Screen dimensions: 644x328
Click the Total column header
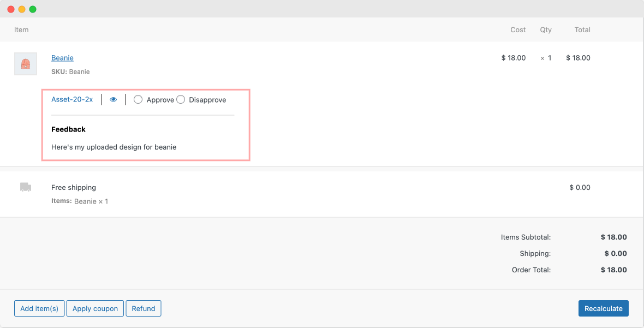[582, 29]
